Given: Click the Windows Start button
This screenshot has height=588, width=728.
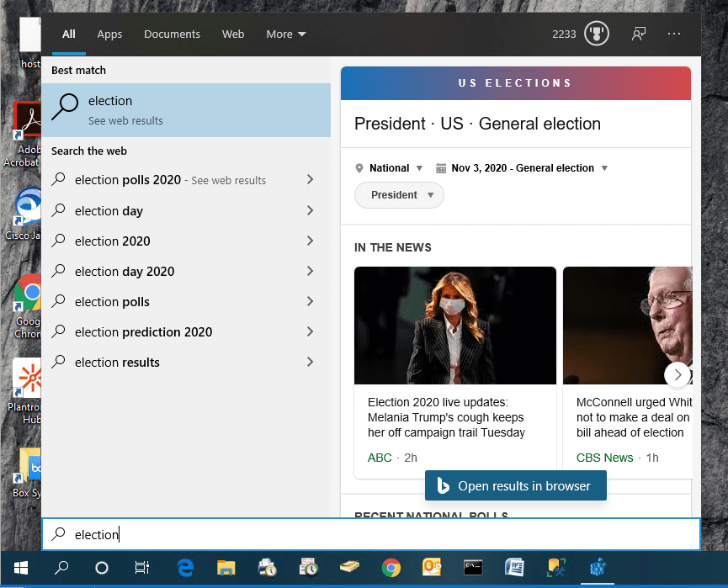Looking at the screenshot, I should coord(21,568).
